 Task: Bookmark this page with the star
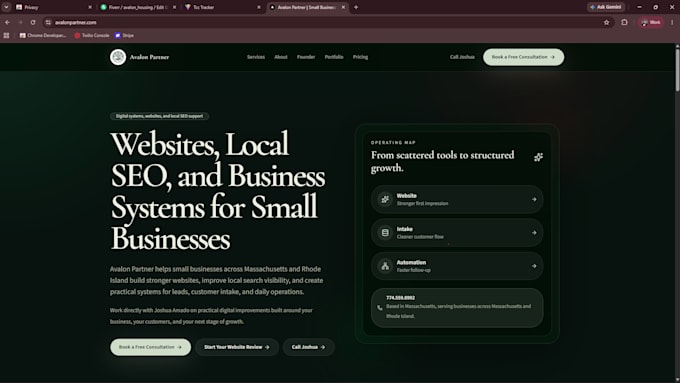[606, 22]
